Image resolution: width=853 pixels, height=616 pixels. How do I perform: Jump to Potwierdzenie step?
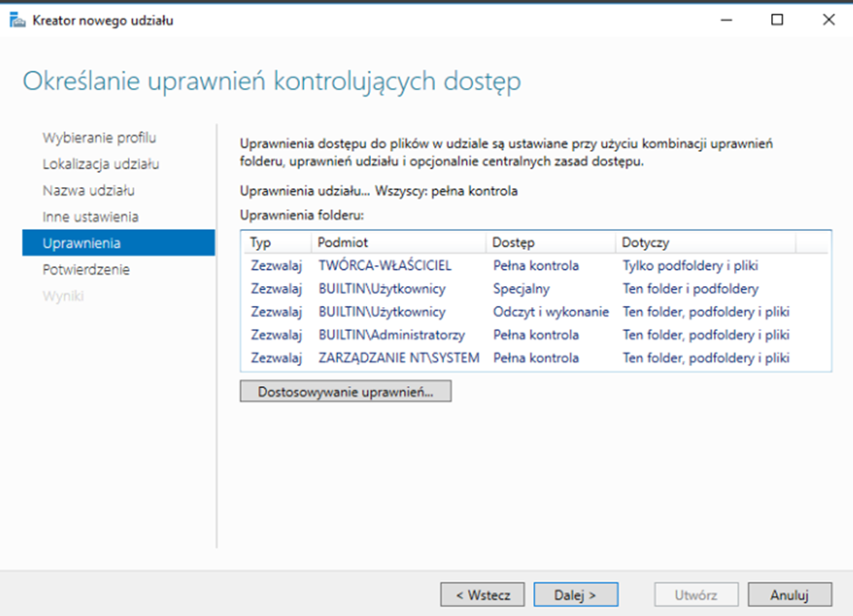(86, 270)
